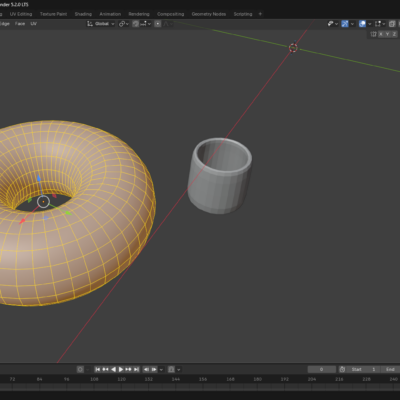Click frame 144 on the timeline ruler

click(x=176, y=379)
